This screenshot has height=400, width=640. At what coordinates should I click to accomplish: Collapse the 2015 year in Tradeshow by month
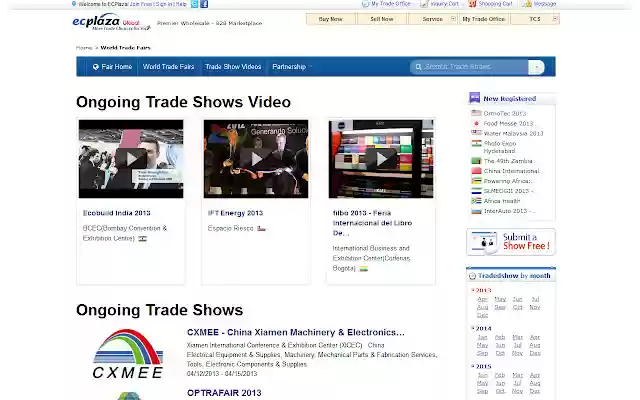coord(473,366)
